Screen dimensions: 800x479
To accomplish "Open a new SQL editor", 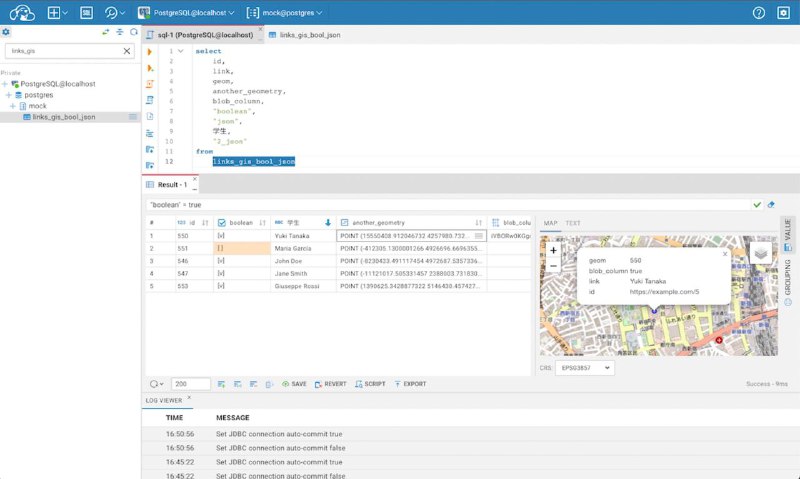I will (x=86, y=13).
